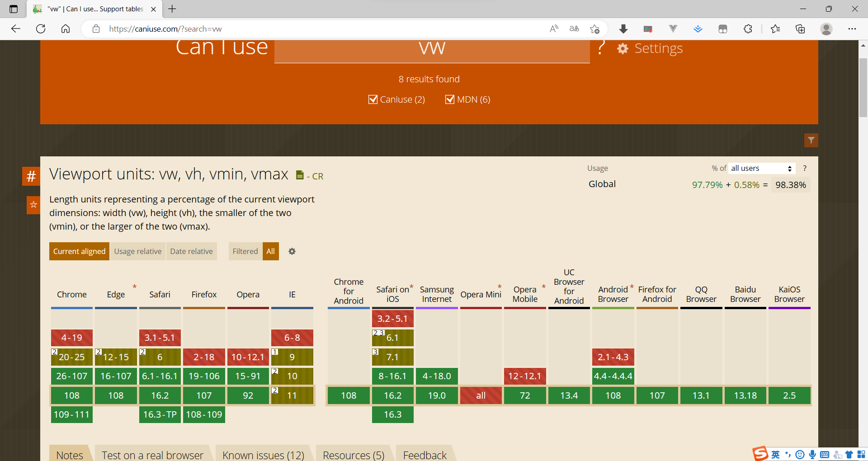Toggle the MDN (6) results checkbox
868x461 pixels.
pyautogui.click(x=450, y=99)
